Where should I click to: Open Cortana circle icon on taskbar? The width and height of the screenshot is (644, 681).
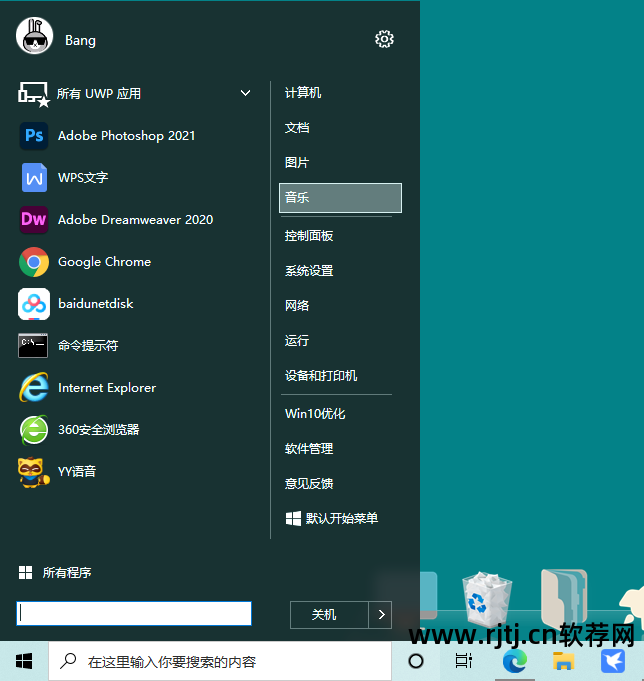click(416, 661)
